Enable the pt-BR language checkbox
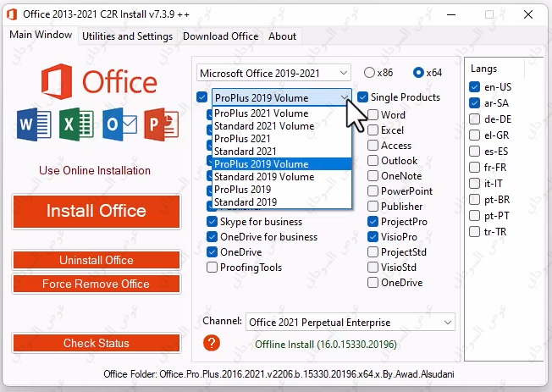Screen dimensions: 552x392 (x=475, y=199)
